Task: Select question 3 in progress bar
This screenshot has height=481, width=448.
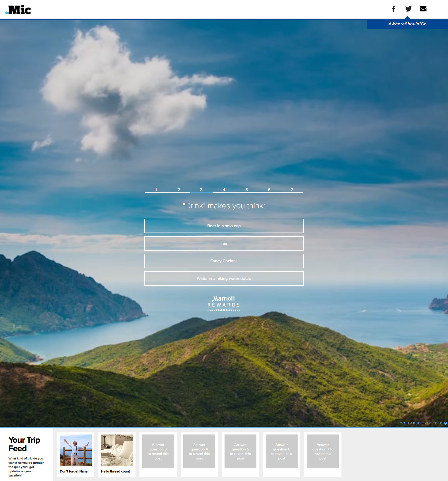Action: [201, 189]
